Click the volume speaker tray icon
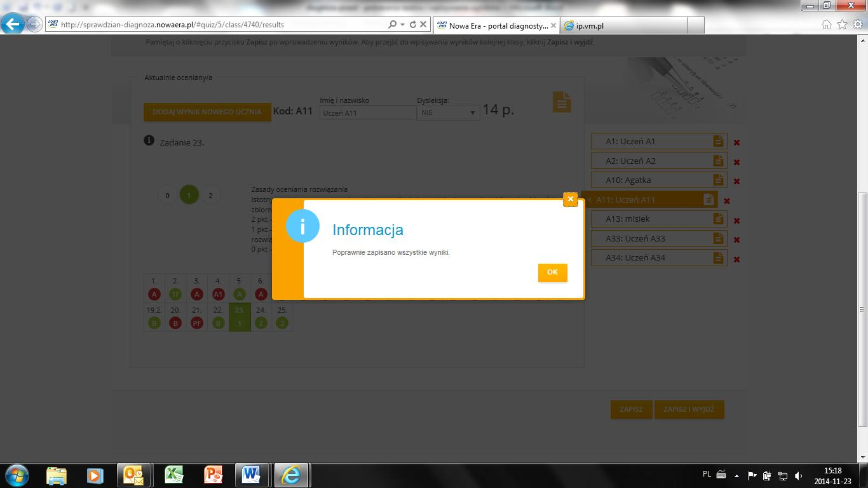This screenshot has width=868, height=488. click(x=798, y=475)
